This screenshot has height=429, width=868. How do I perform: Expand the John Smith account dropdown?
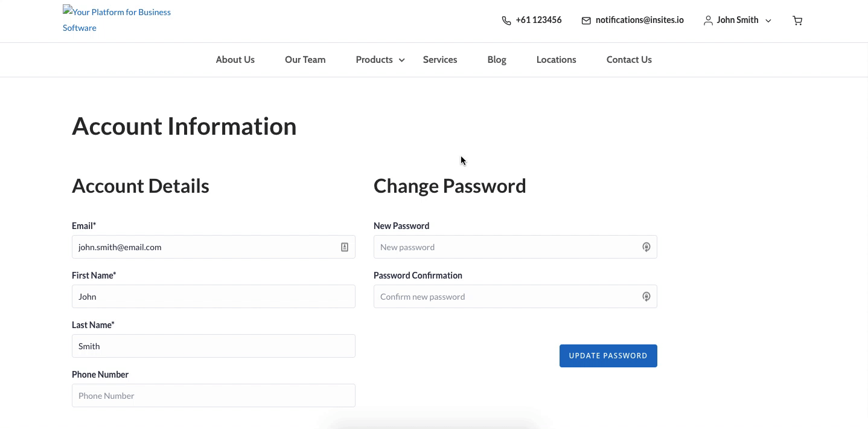(x=768, y=21)
